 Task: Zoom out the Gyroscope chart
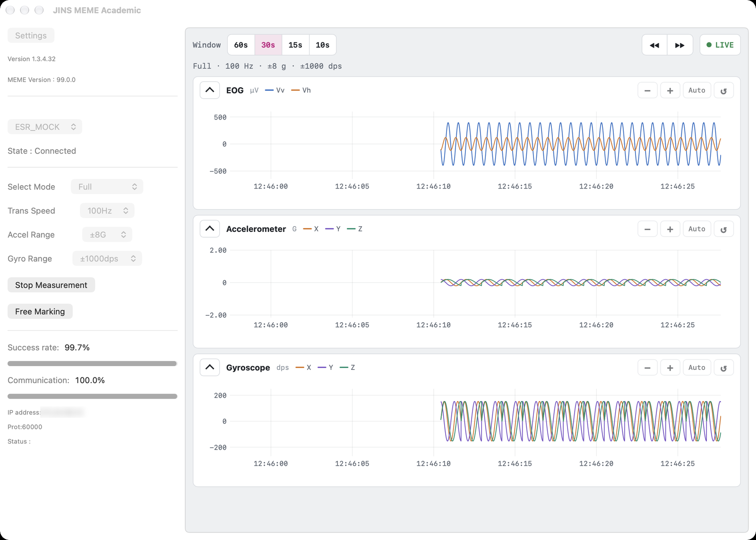point(647,368)
